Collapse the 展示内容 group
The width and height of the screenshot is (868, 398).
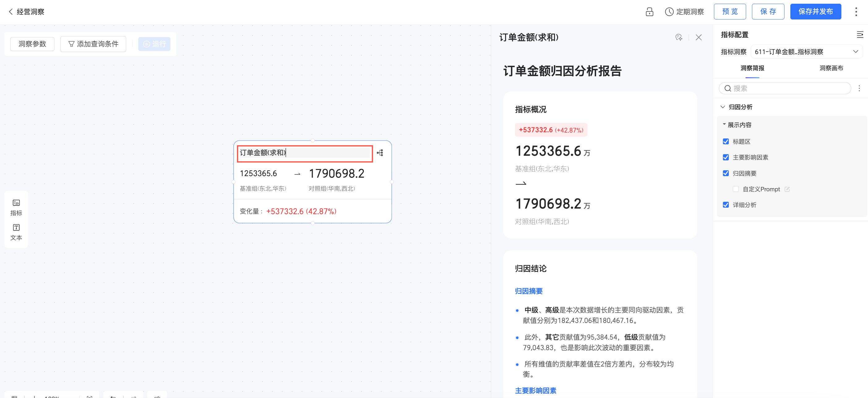point(724,125)
